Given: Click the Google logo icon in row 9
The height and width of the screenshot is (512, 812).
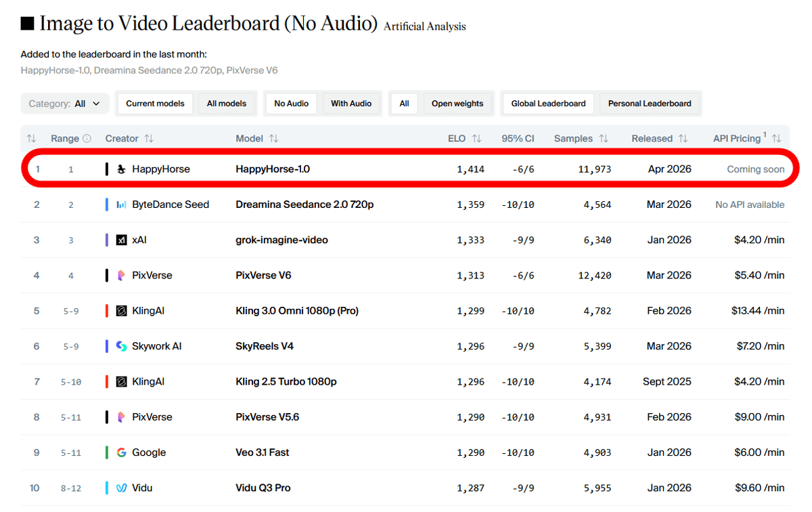Looking at the screenshot, I should (x=122, y=452).
